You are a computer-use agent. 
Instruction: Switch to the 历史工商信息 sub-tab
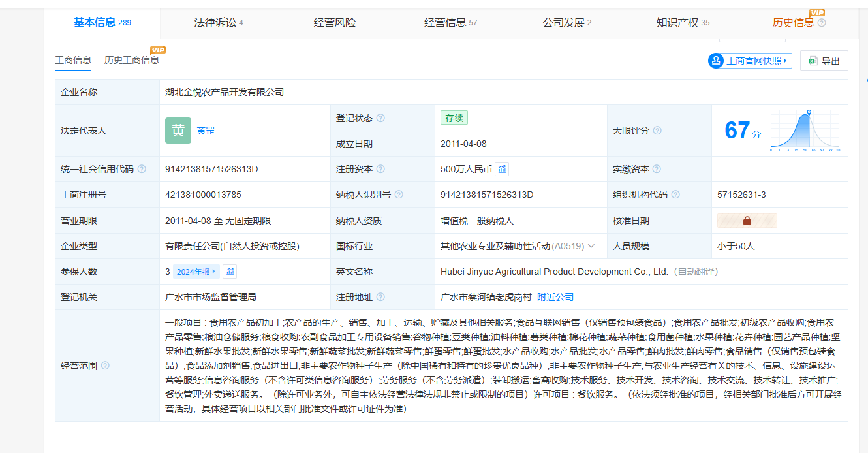click(x=132, y=60)
